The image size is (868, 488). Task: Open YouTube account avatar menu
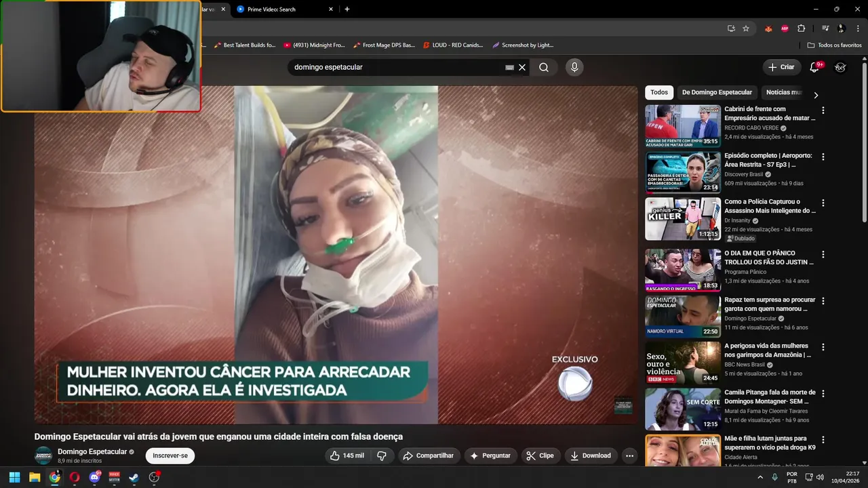coord(840,67)
